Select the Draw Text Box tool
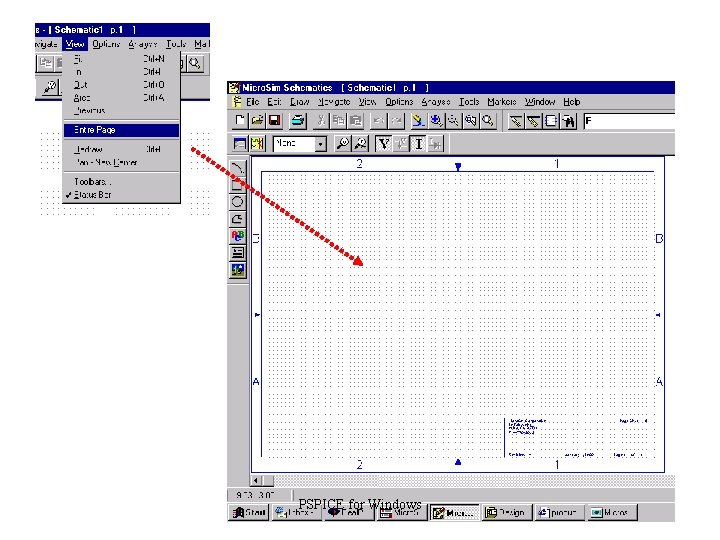 click(237, 253)
